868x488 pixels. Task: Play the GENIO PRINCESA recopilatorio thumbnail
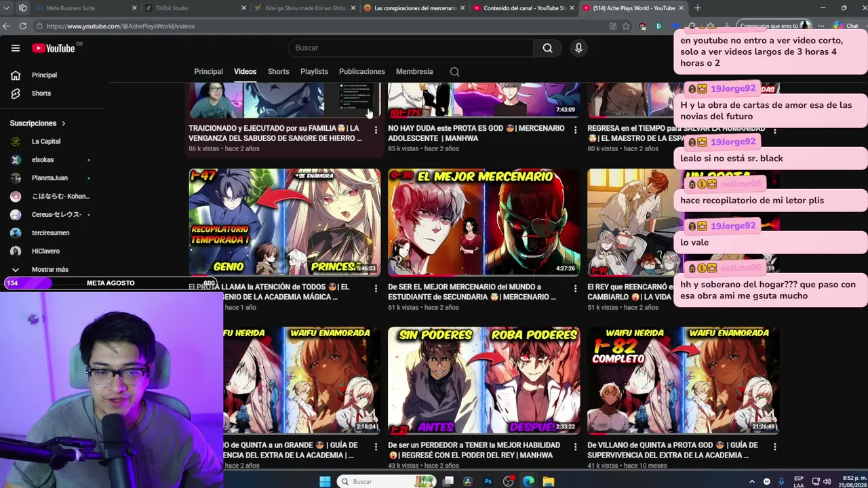pos(285,222)
